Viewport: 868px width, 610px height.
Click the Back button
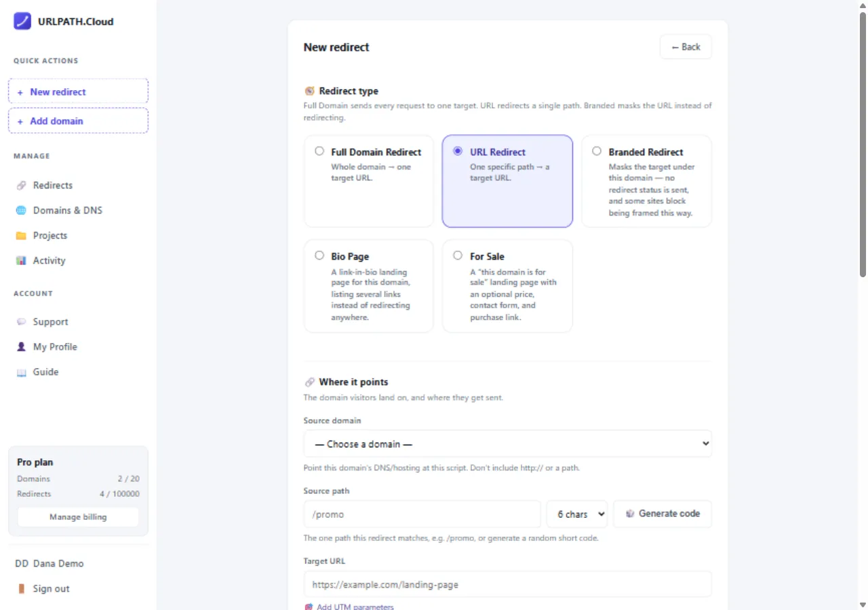tap(686, 47)
